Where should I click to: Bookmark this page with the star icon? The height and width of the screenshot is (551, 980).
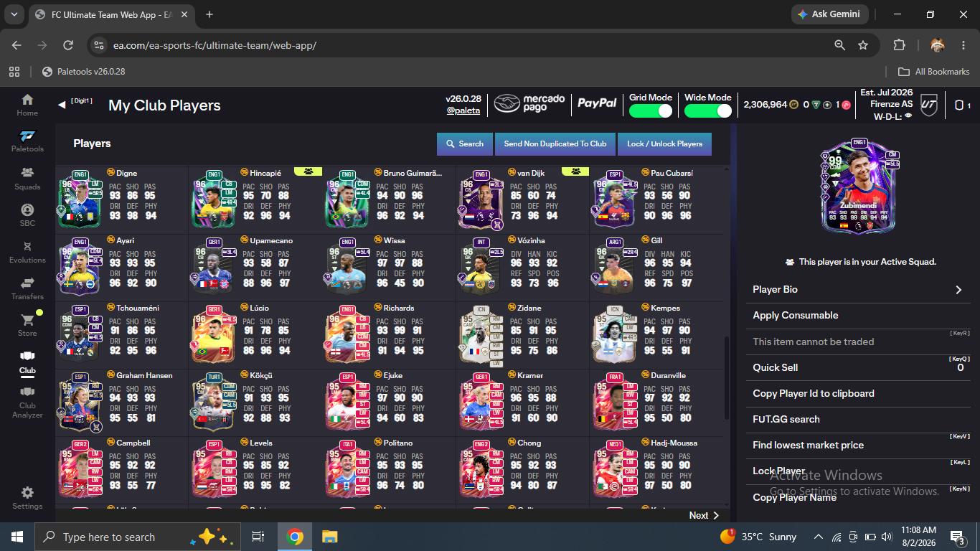[x=863, y=45]
